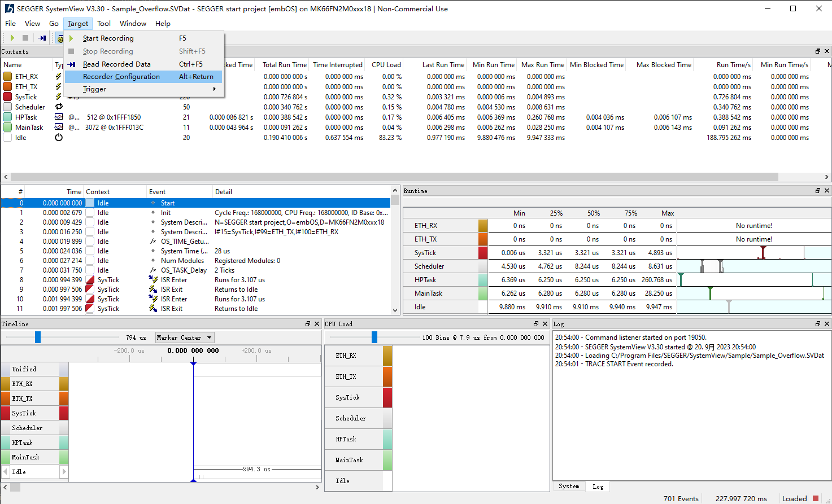Float the Runtime panel
The height and width of the screenshot is (504, 832).
[817, 191]
